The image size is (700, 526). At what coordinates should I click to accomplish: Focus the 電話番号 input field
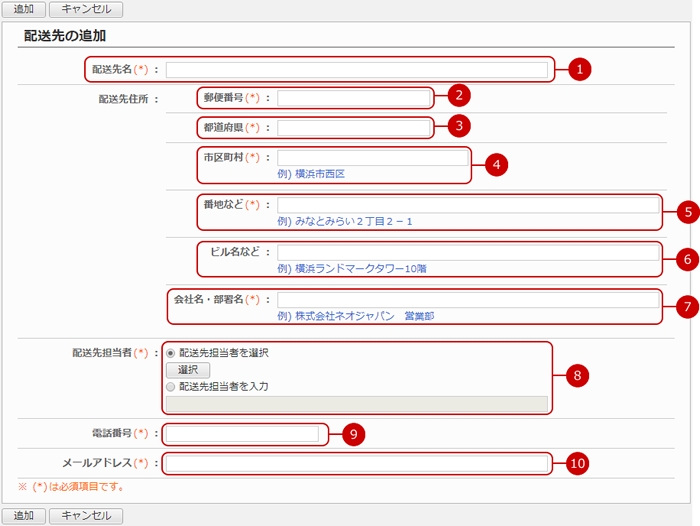coord(242,434)
